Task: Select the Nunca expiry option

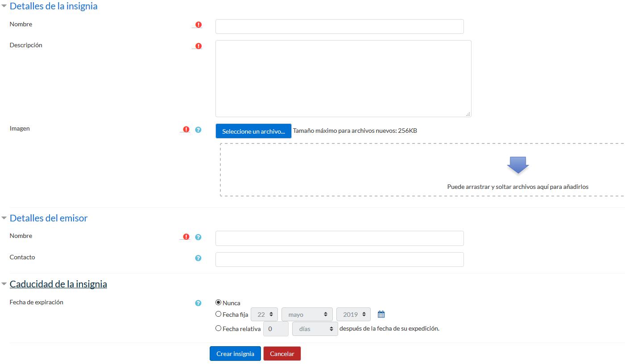Action: (218, 303)
